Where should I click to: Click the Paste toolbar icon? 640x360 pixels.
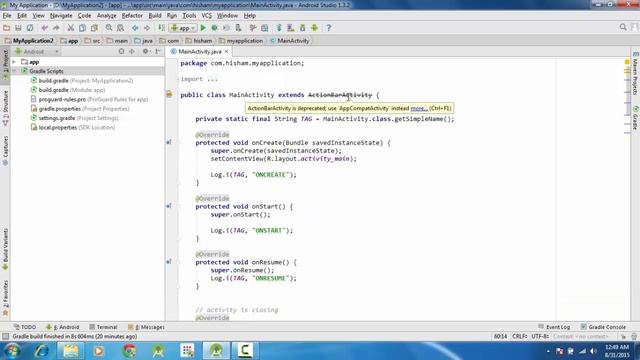click(94, 28)
